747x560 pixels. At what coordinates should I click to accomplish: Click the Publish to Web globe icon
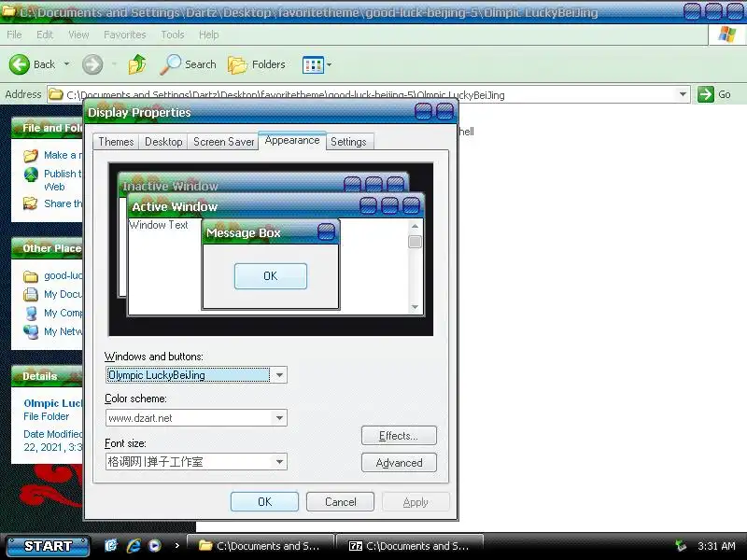click(31, 175)
